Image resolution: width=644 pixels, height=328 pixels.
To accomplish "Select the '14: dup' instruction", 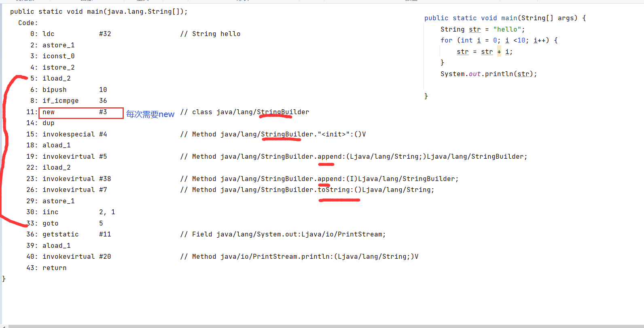I will coord(40,123).
